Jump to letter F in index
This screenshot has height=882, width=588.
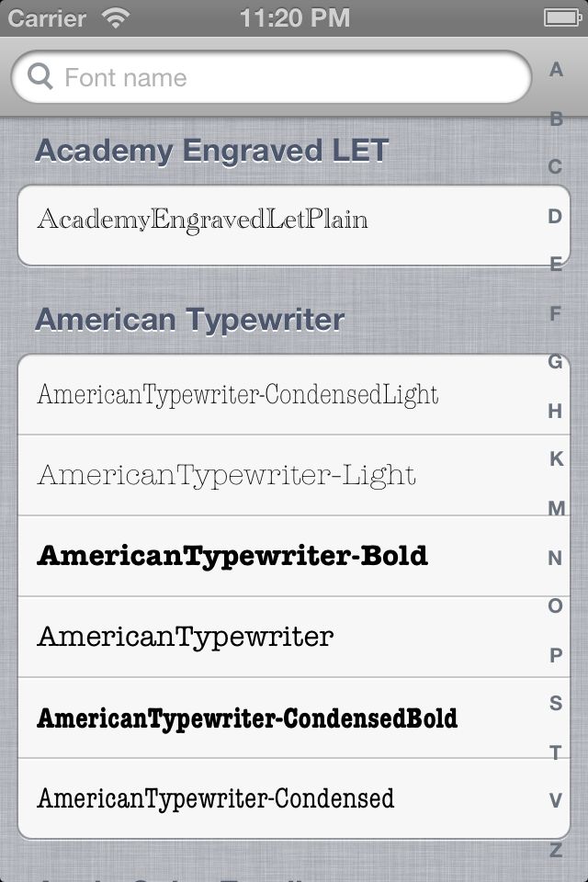click(555, 313)
